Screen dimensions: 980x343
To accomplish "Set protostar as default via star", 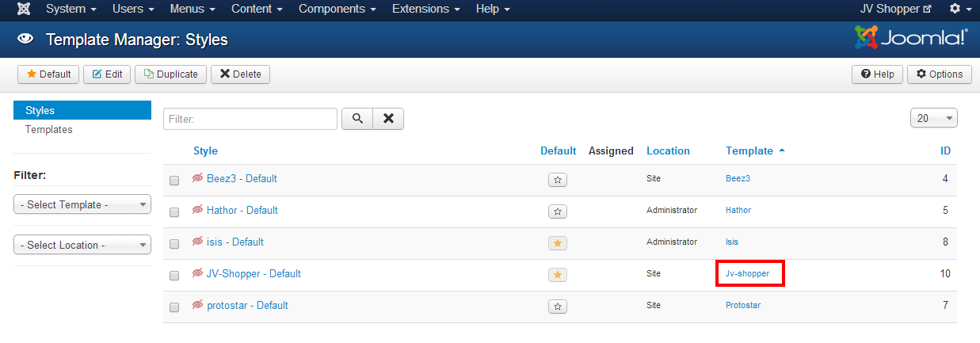I will [x=558, y=307].
